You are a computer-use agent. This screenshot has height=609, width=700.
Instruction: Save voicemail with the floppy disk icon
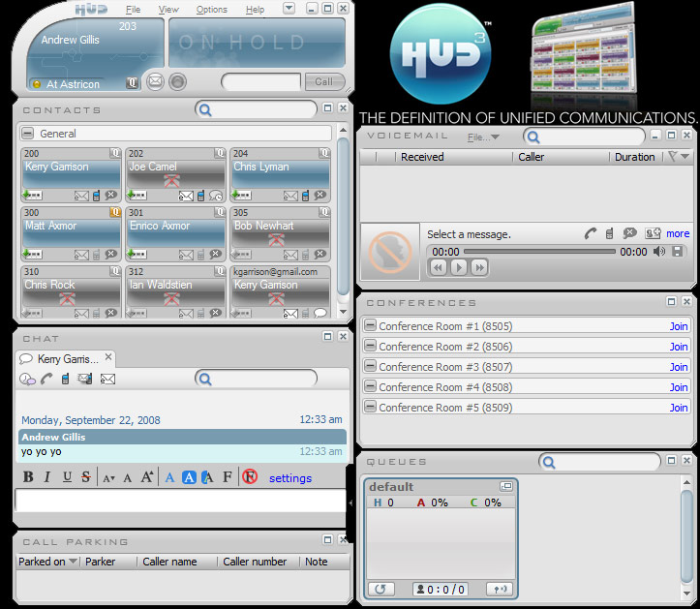[678, 252]
